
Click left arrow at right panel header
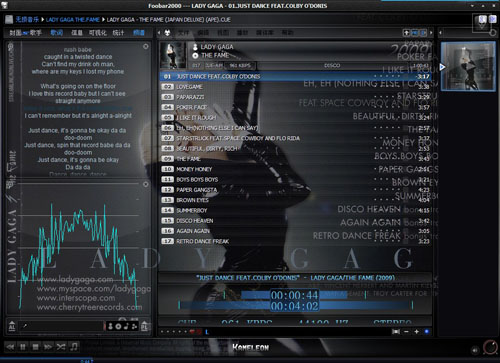pyautogui.click(x=441, y=33)
